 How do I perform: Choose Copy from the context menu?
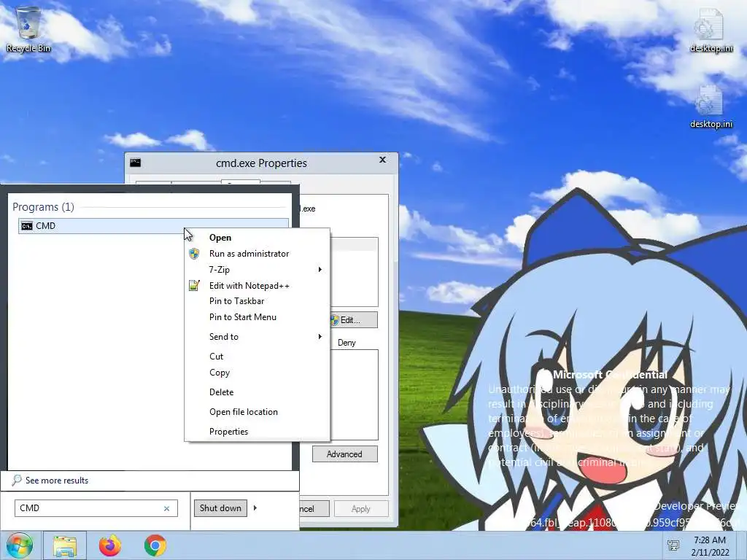(x=258, y=373)
